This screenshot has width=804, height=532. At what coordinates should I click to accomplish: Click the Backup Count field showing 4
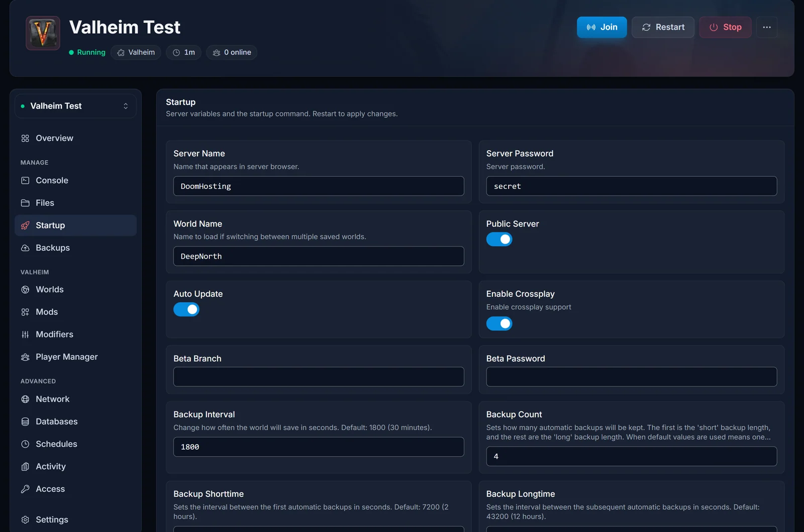click(632, 456)
